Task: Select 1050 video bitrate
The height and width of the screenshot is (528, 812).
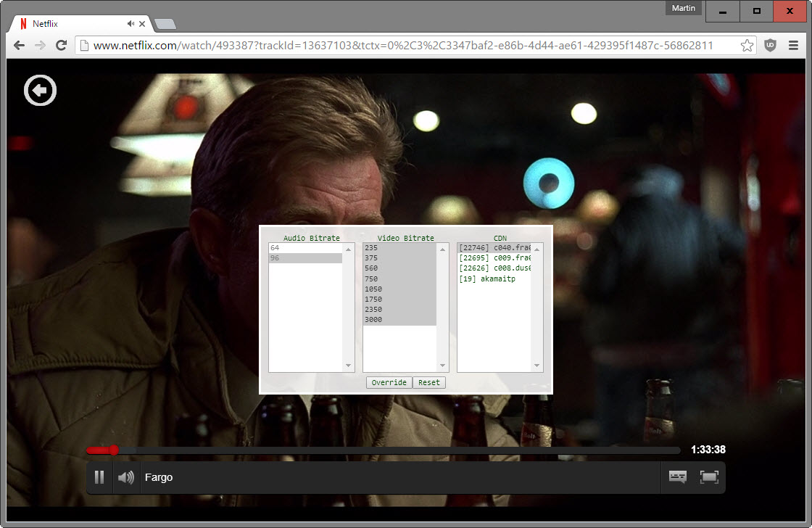Action: point(399,289)
